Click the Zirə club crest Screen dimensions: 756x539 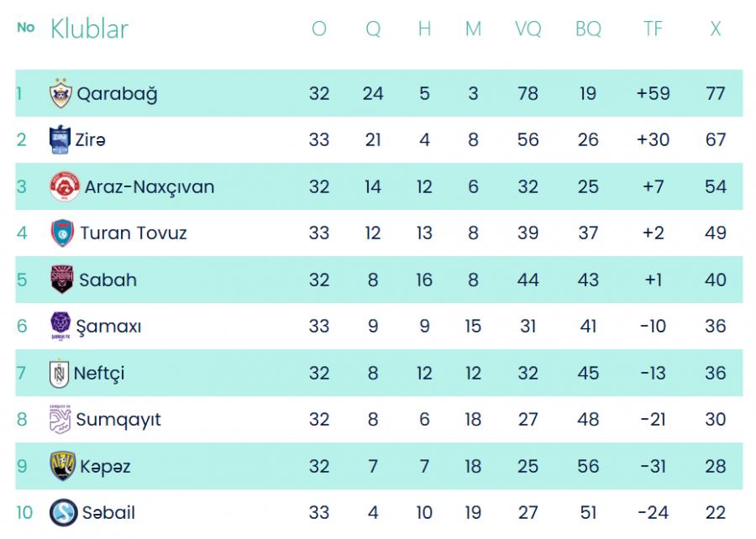point(60,139)
